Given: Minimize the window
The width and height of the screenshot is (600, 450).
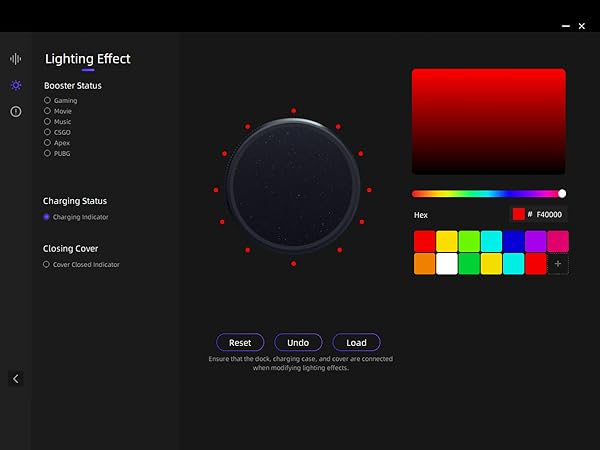Looking at the screenshot, I should [x=566, y=26].
